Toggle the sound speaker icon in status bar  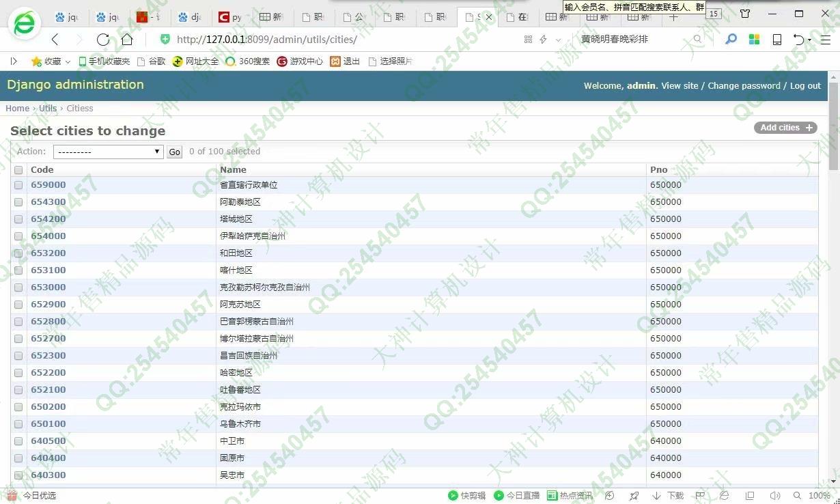tap(774, 496)
